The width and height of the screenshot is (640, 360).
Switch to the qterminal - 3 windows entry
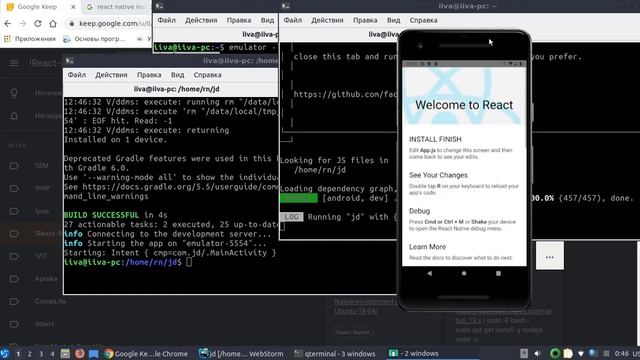click(x=334, y=353)
